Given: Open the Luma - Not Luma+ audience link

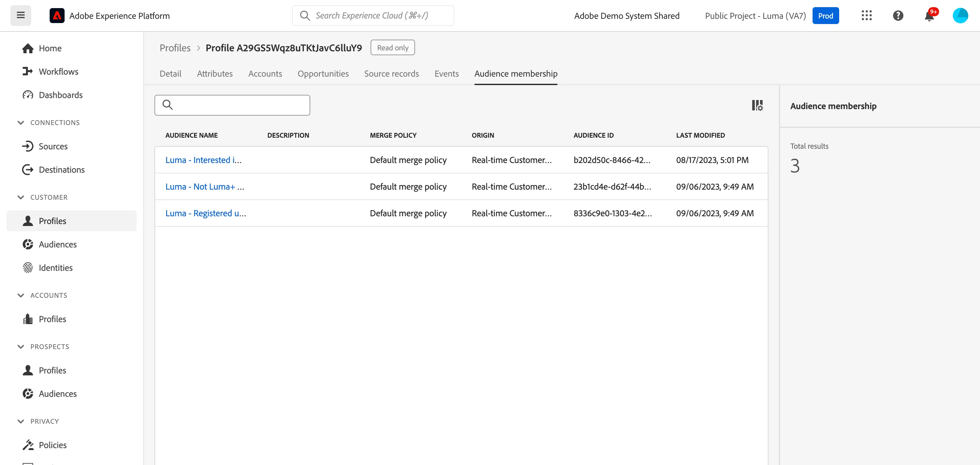Looking at the screenshot, I should point(205,187).
